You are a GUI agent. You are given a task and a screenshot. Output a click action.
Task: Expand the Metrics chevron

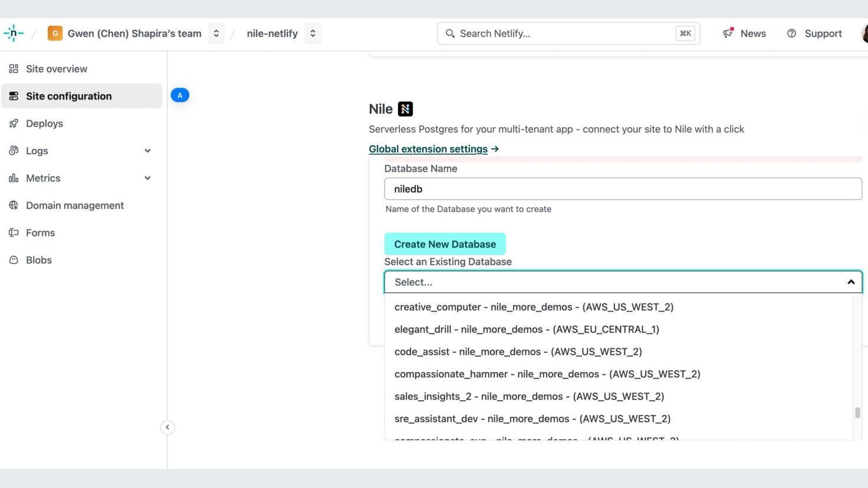(x=147, y=178)
